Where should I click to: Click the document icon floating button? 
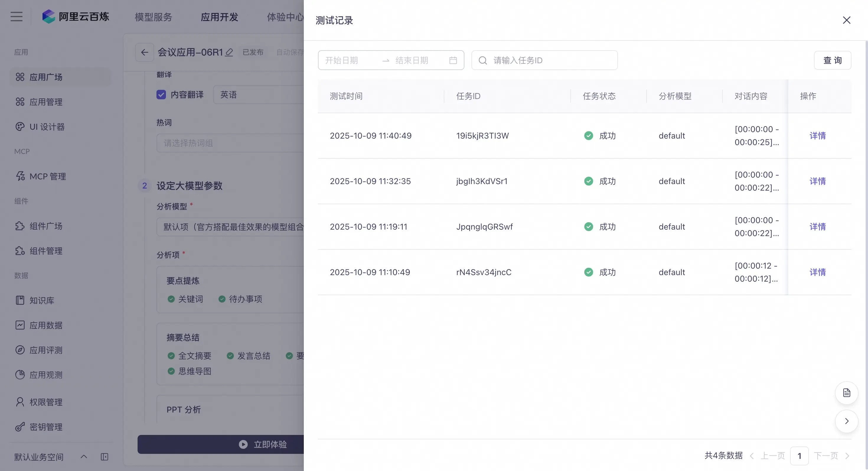pyautogui.click(x=846, y=393)
